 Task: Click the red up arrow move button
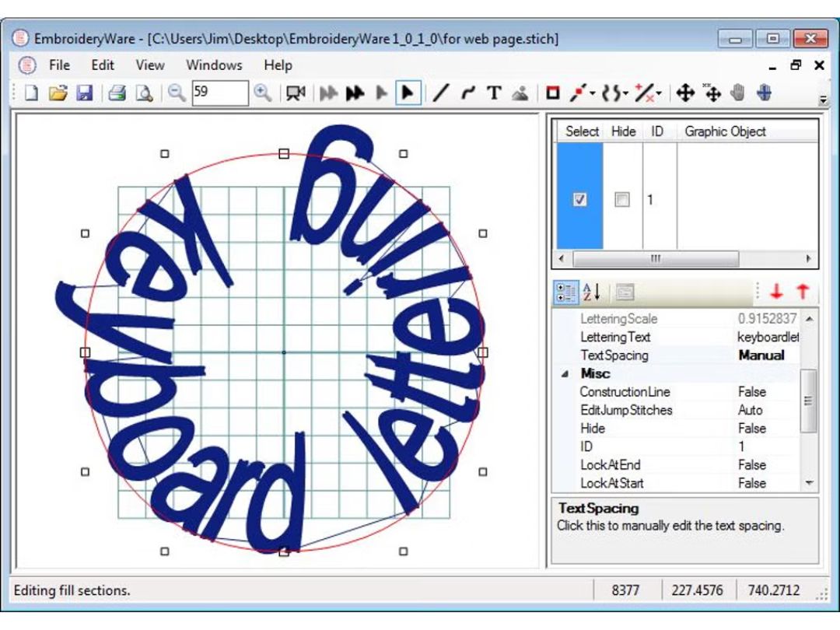pos(803,292)
